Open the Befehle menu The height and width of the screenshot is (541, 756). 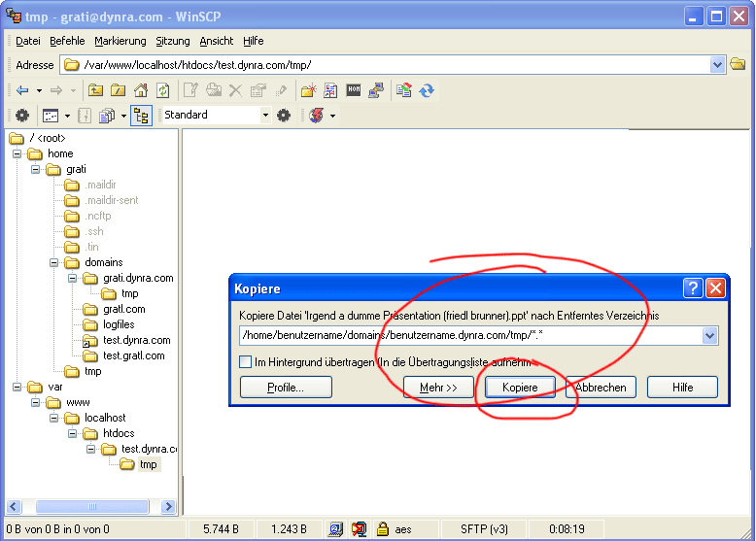[67, 41]
